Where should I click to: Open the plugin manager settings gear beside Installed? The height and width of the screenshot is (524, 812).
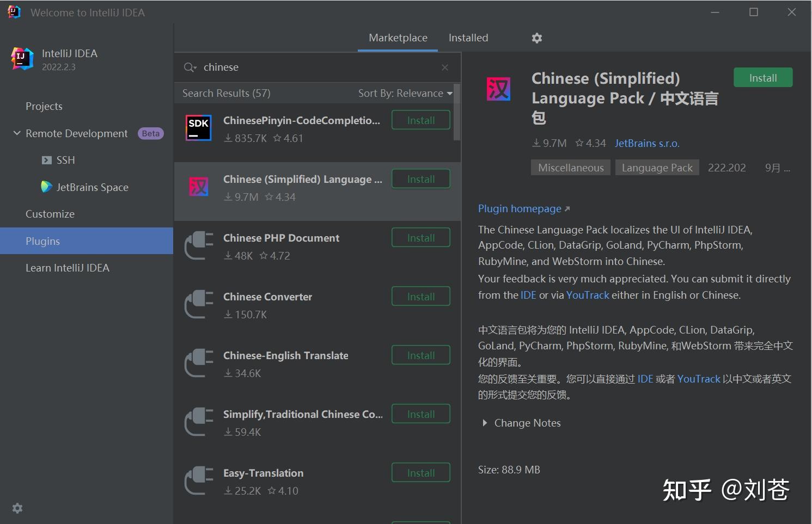point(536,38)
